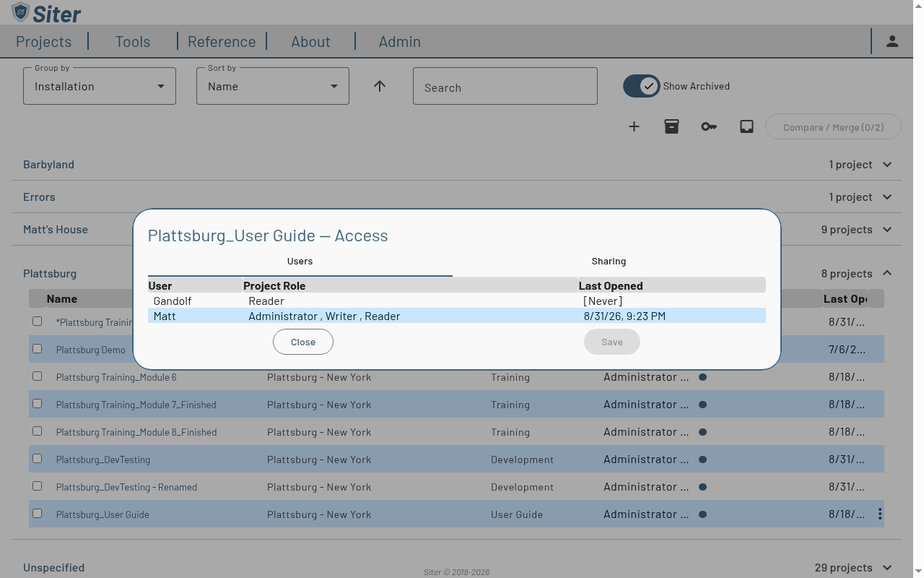Click the archive box icon

(x=671, y=126)
